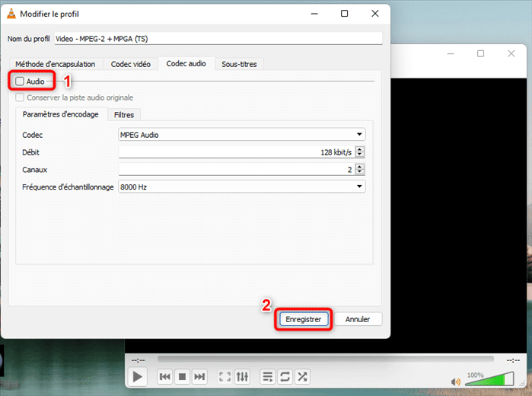Maximize the Modifier le profil dialog

pos(344,14)
